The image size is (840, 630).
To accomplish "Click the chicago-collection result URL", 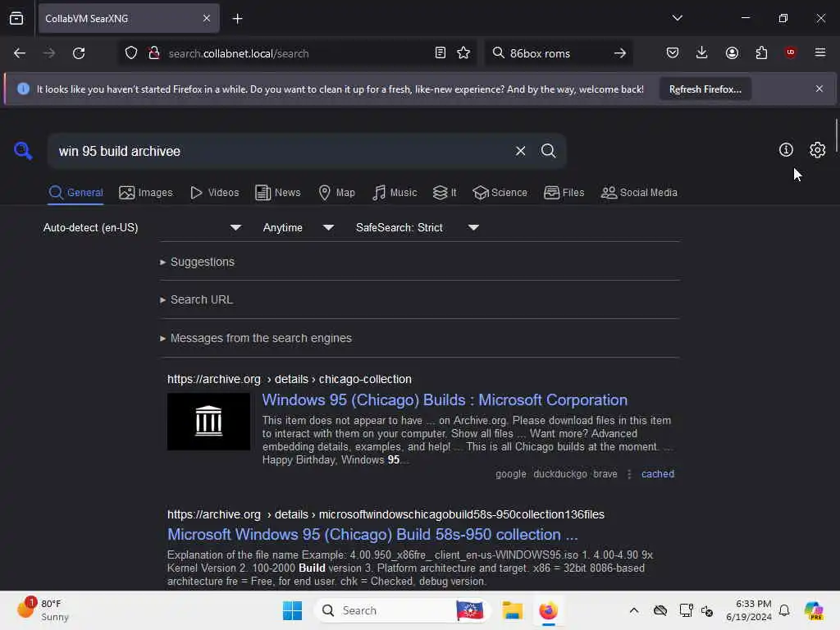I will click(x=290, y=379).
